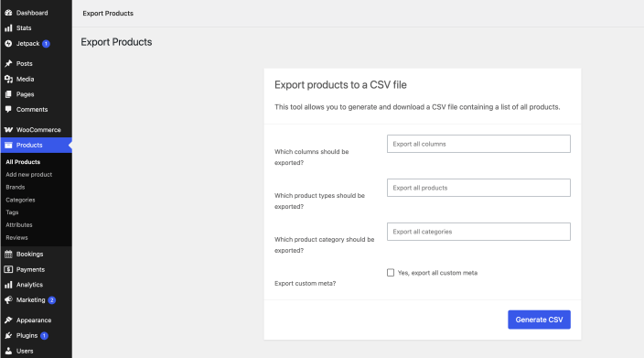Viewport: 644px width, 358px height.
Task: Click the Stats bar chart icon
Action: [8, 28]
